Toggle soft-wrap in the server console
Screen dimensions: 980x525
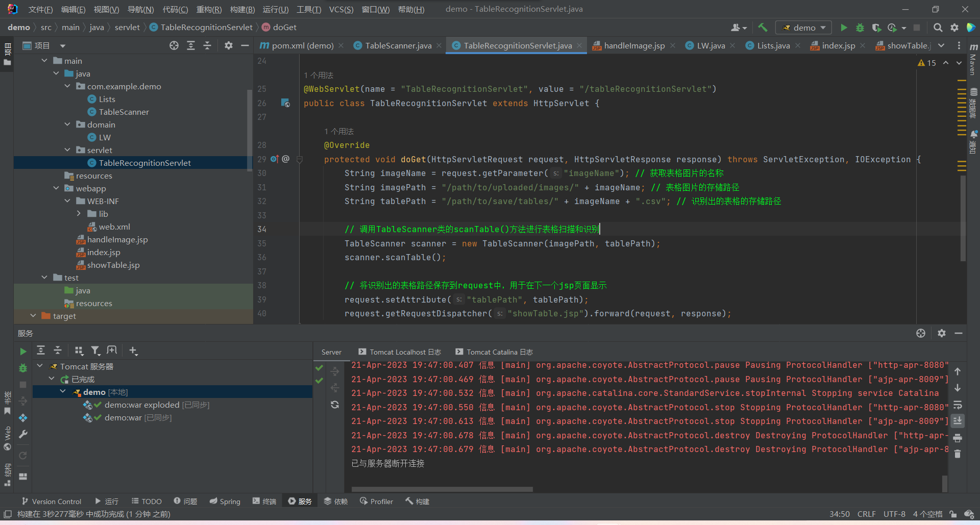[x=958, y=405]
